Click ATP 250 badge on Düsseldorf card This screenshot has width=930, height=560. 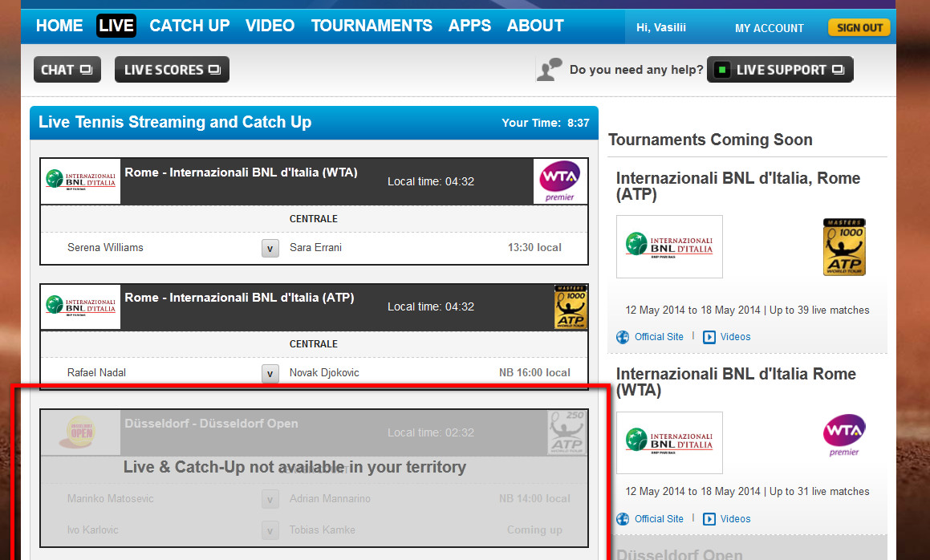point(567,432)
